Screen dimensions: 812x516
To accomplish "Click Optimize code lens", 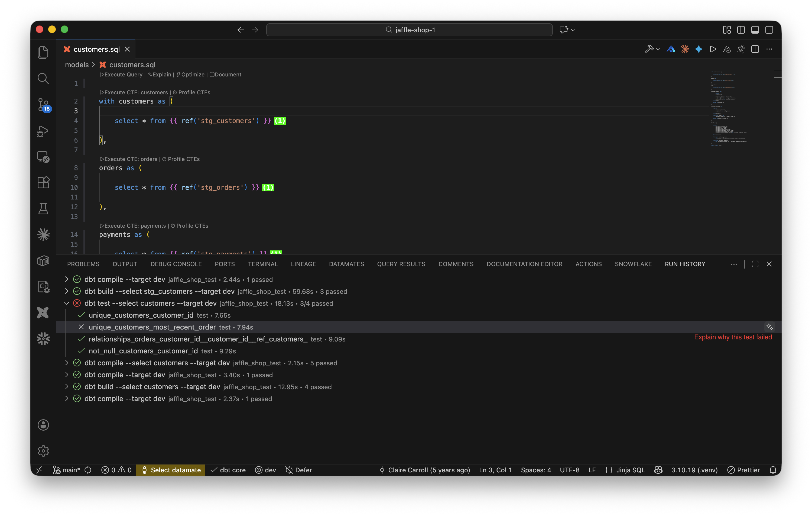I will pyautogui.click(x=190, y=75).
